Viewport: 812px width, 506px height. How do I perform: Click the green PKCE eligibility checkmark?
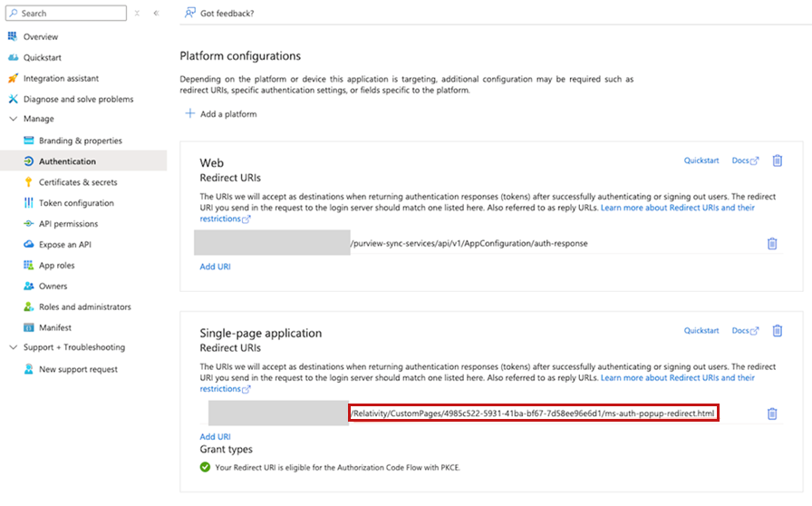pyautogui.click(x=205, y=467)
